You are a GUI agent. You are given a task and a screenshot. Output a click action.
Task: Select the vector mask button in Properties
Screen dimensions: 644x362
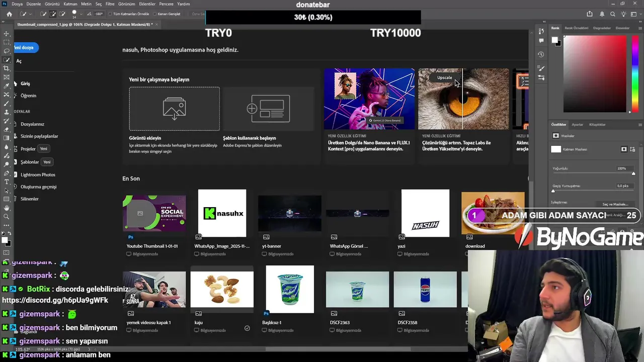(x=632, y=149)
